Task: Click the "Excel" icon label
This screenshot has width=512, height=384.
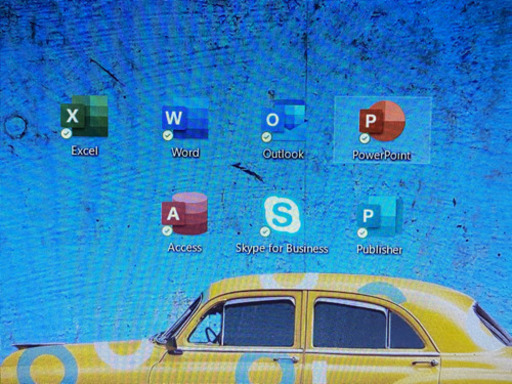Action: (x=85, y=151)
